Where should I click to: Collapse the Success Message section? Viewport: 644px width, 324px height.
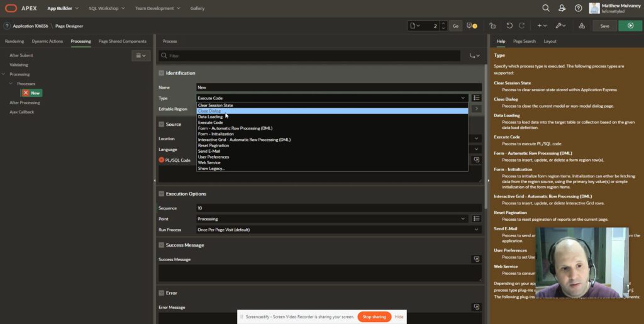pyautogui.click(x=162, y=245)
